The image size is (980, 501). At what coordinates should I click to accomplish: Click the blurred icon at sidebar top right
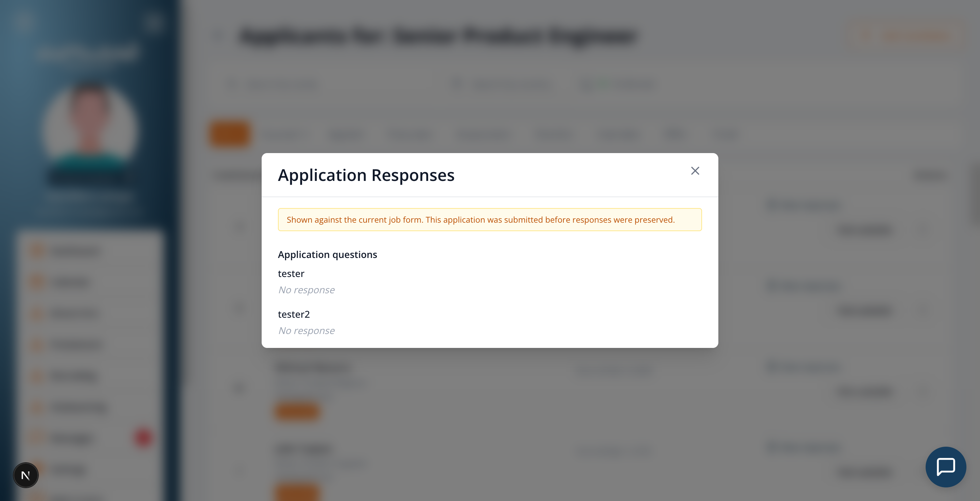[x=153, y=22]
